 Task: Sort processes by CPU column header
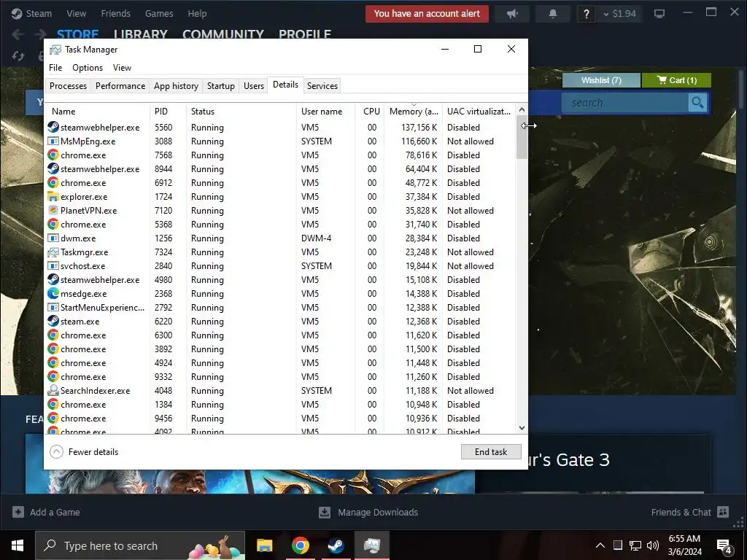click(370, 111)
